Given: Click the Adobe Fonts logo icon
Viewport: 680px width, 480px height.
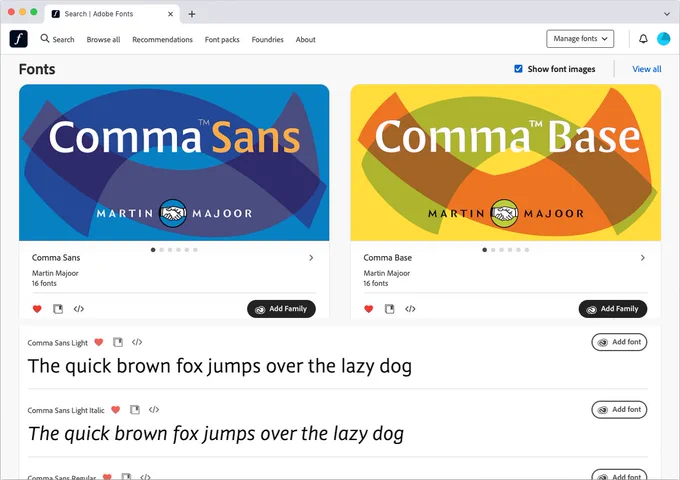Looking at the screenshot, I should 18,39.
